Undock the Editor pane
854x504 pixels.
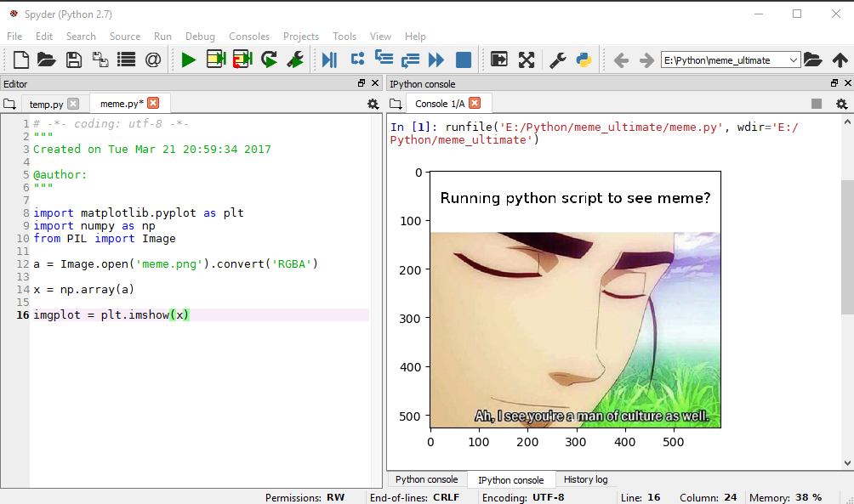point(362,83)
